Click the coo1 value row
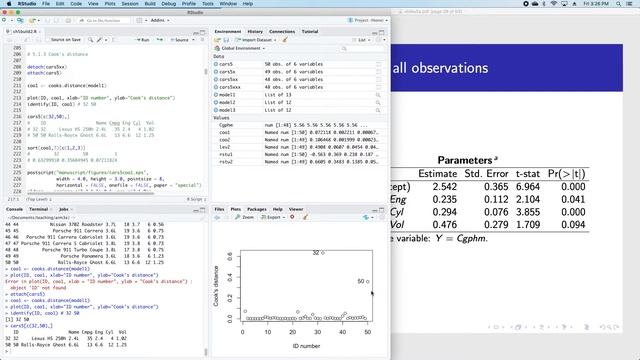The width and height of the screenshot is (640, 360). tap(299, 133)
